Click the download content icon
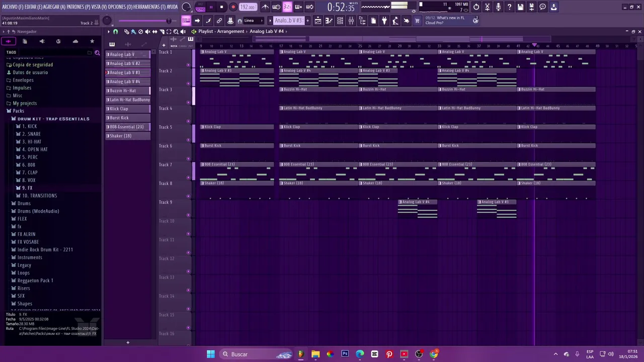 553,7
